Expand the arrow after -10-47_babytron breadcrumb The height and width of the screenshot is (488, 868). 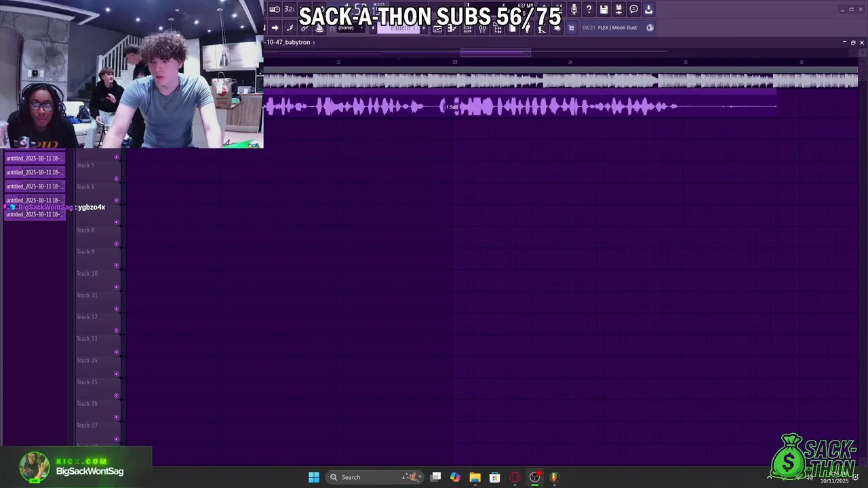(x=314, y=42)
